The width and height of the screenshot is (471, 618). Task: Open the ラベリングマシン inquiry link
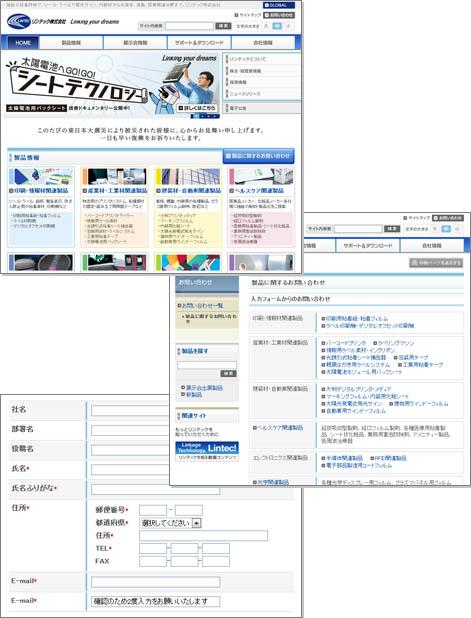pyautogui.click(x=394, y=343)
